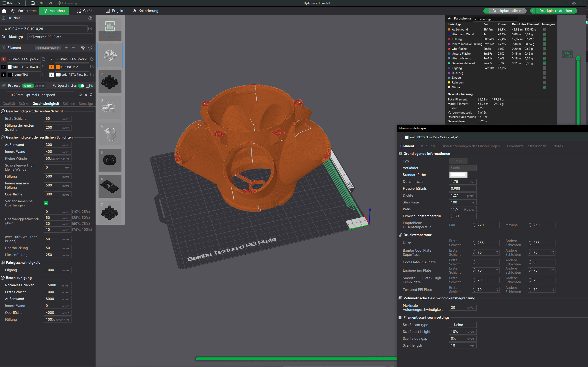Save the 0.20mm Optimal Highspeed preset
588x367 pixels.
[80, 95]
